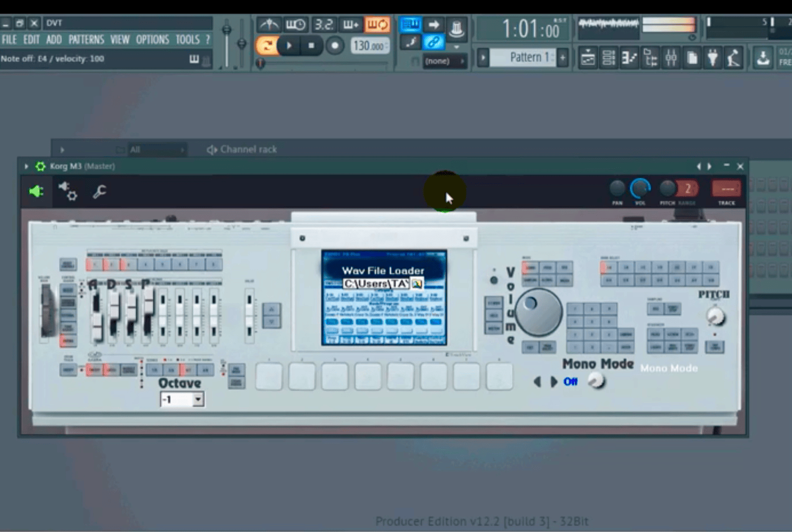The image size is (792, 532).
Task: Click the note-curve icon under the keyboard icon
Action: point(410,42)
